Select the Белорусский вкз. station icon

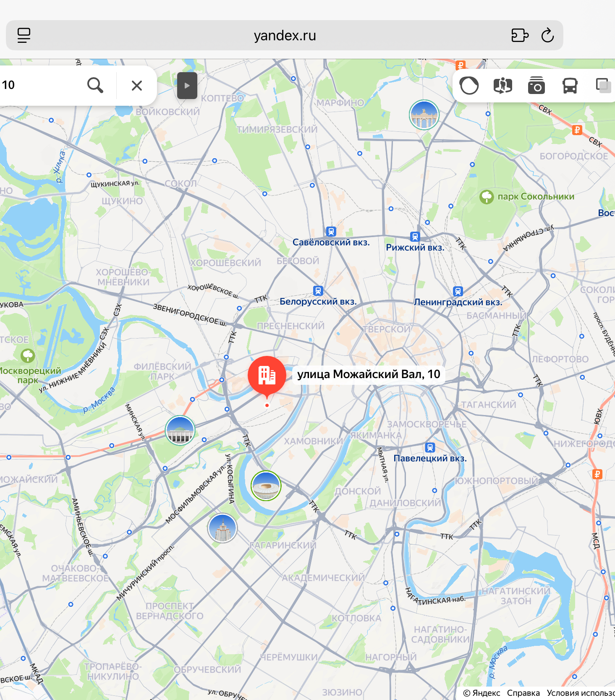click(x=318, y=290)
